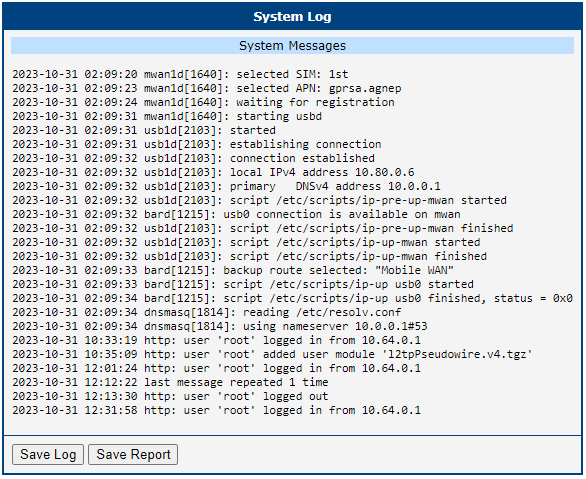Select the 'connection established' log line
Screen dimensions: 586x479
pos(193,158)
